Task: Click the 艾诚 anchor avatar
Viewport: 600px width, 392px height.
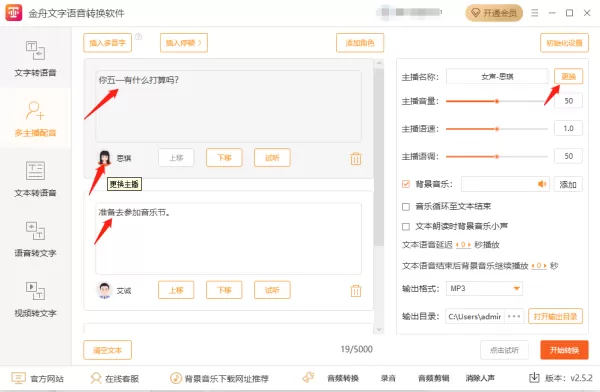Action: point(104,290)
